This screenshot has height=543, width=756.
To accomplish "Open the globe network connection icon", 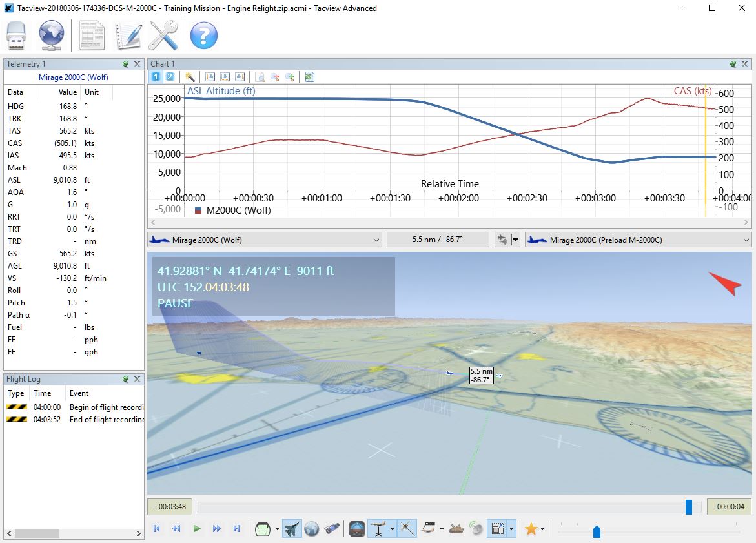I will (52, 36).
